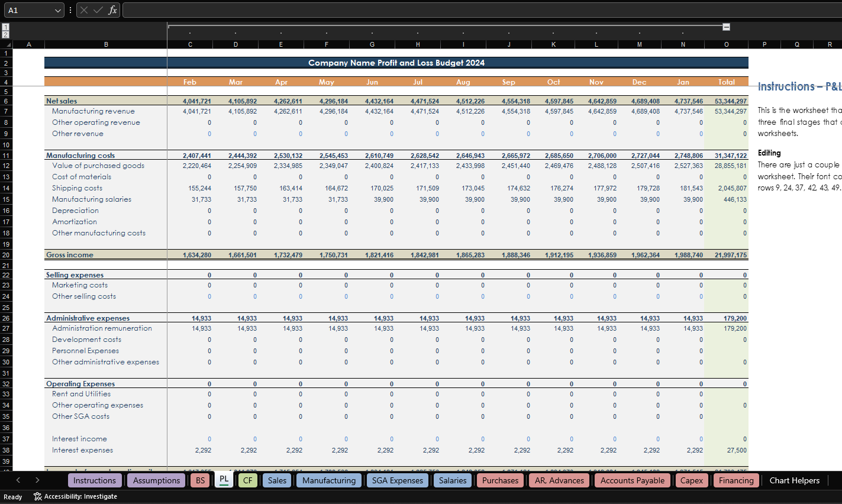Select the Financing sheet tab button

point(735,480)
